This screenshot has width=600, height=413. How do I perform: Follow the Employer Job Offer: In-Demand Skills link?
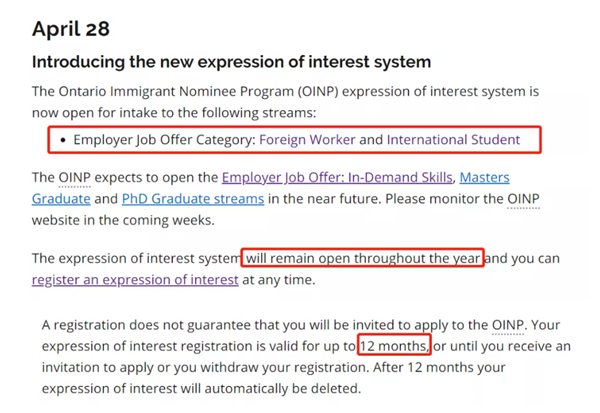pos(337,178)
